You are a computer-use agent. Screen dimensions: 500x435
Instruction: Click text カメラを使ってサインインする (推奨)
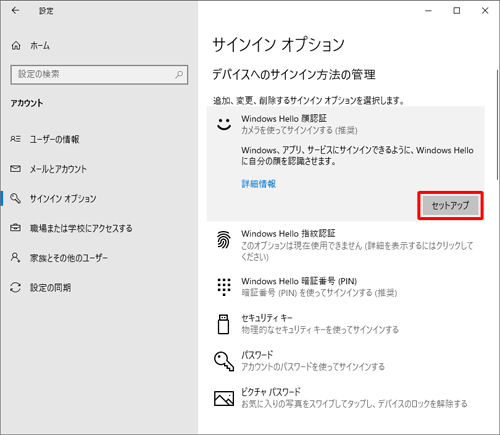[299, 130]
